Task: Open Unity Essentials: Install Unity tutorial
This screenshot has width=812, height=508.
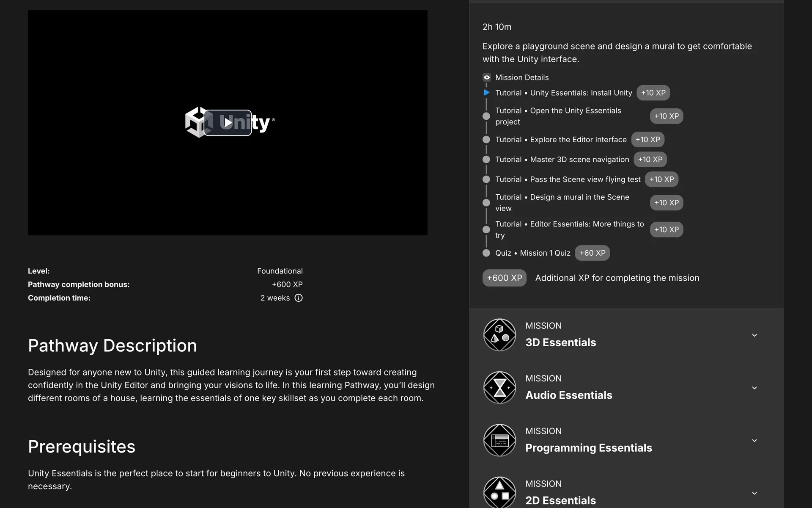Action: coord(563,93)
